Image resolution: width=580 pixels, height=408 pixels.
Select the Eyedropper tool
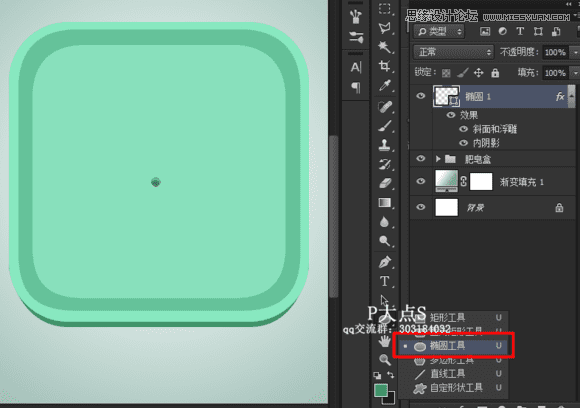[385, 85]
